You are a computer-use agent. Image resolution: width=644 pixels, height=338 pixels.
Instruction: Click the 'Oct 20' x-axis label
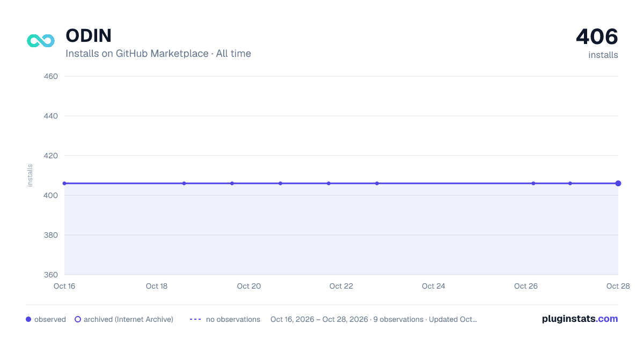249,286
